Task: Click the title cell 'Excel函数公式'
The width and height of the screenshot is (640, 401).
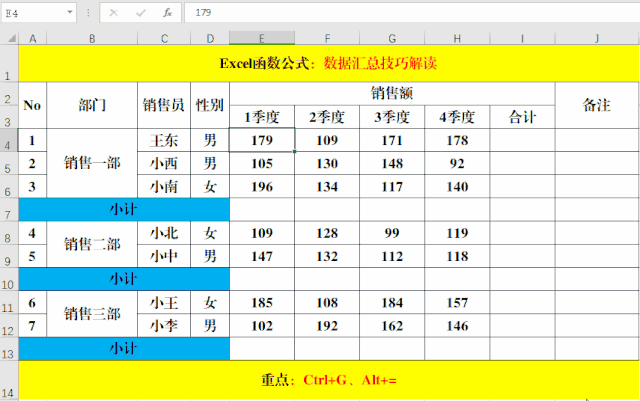Action: tap(329, 63)
